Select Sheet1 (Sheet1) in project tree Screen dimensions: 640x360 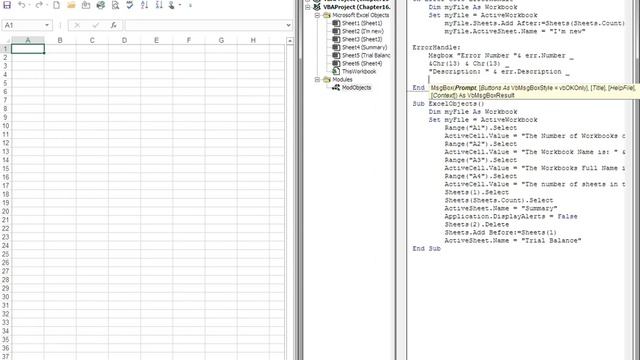tap(362, 23)
